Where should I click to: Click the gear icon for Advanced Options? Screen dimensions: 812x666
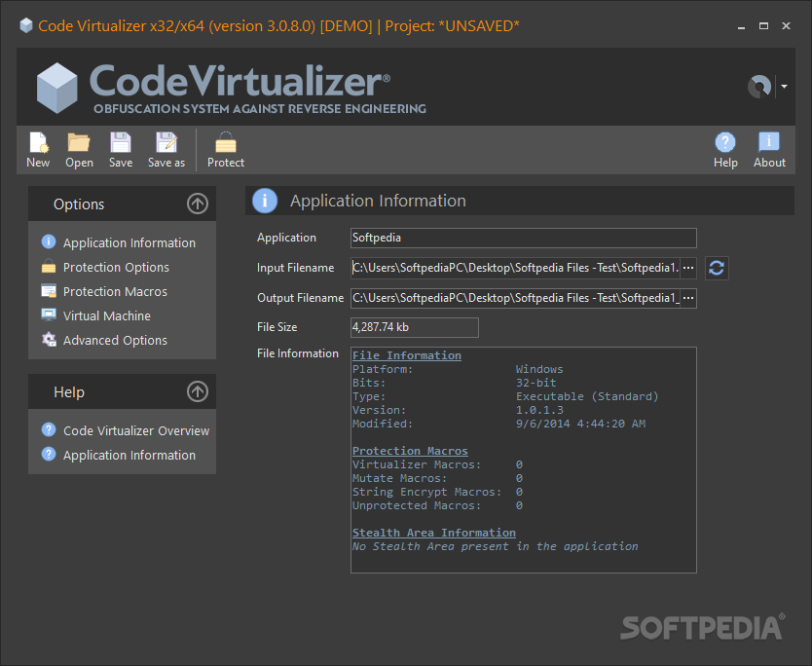[x=49, y=339]
